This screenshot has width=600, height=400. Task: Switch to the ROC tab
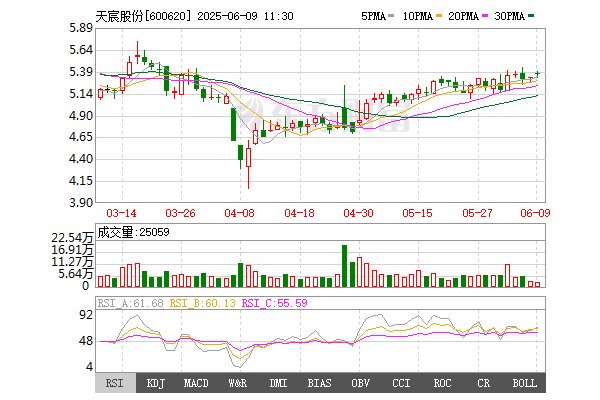coord(442,383)
